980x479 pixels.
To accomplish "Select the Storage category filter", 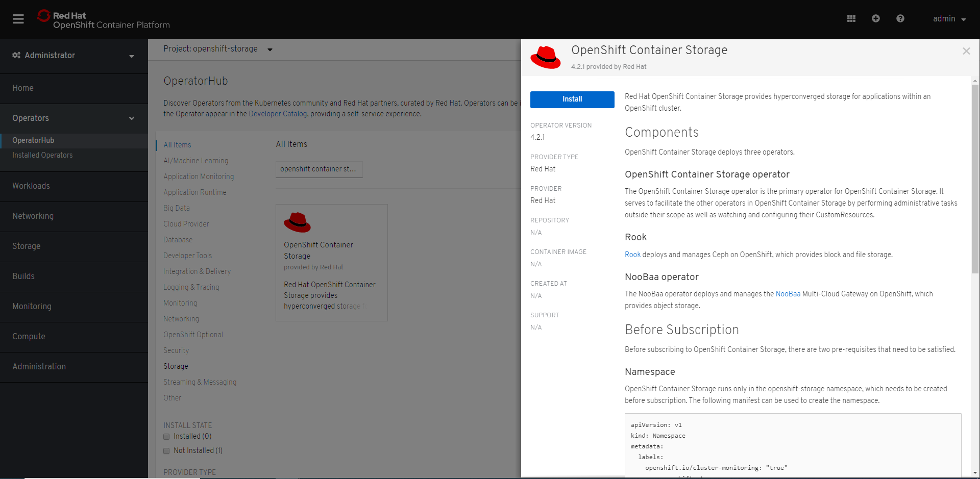I will pyautogui.click(x=176, y=366).
